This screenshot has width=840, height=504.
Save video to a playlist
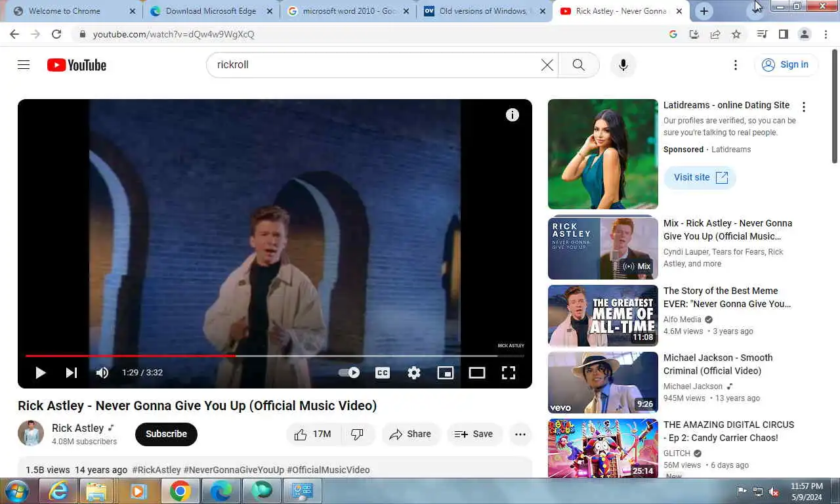click(474, 434)
